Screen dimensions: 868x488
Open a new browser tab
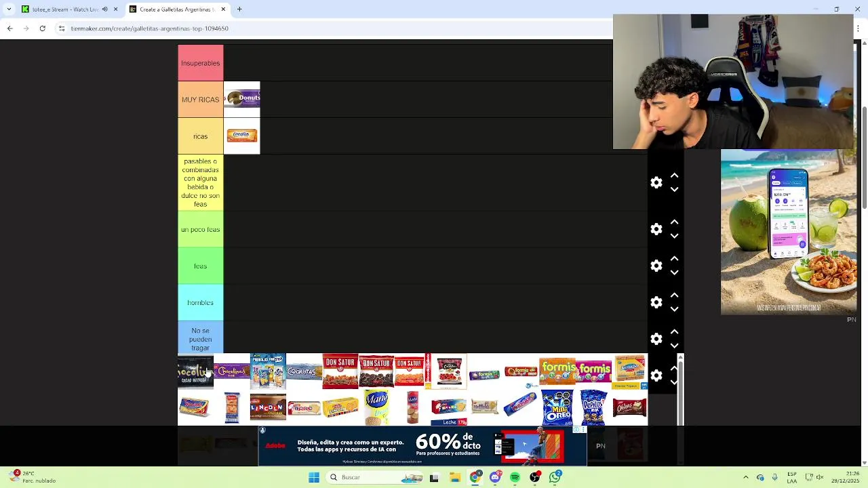pyautogui.click(x=239, y=9)
